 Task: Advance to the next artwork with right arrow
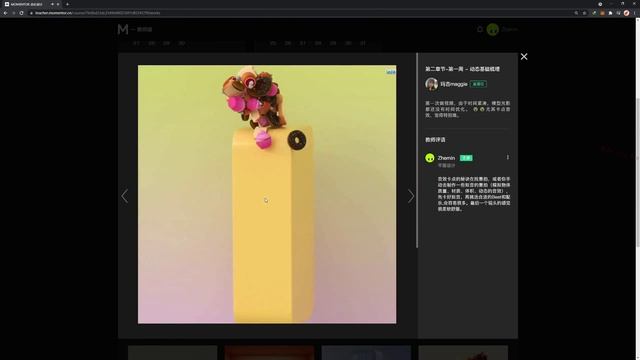[411, 196]
